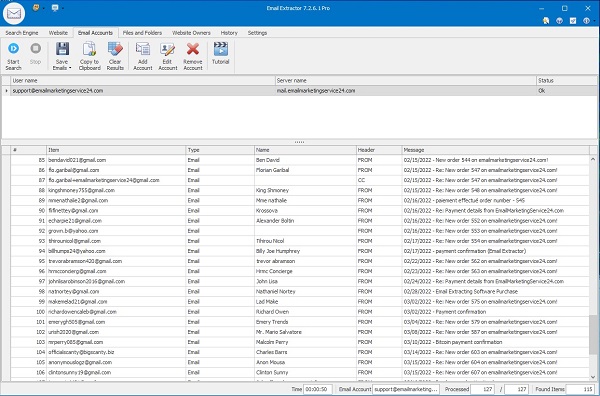
Task: Click the Time field in status bar
Action: coord(318,389)
